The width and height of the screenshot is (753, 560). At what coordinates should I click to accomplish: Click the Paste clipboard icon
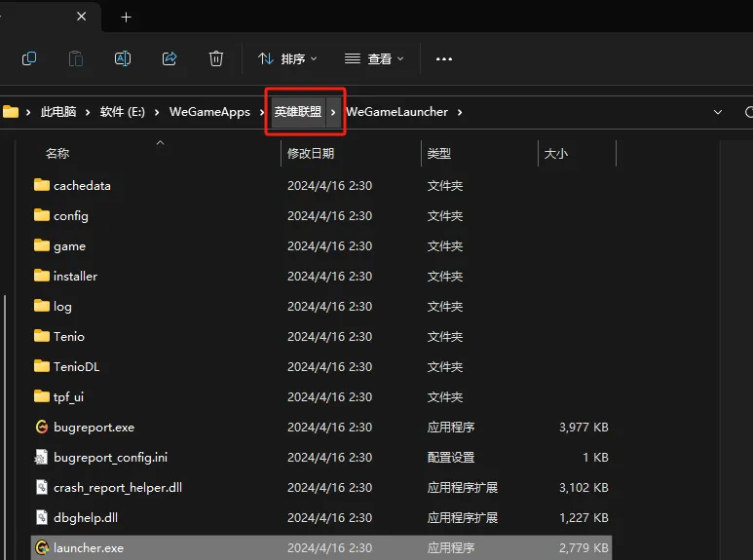[x=76, y=58]
